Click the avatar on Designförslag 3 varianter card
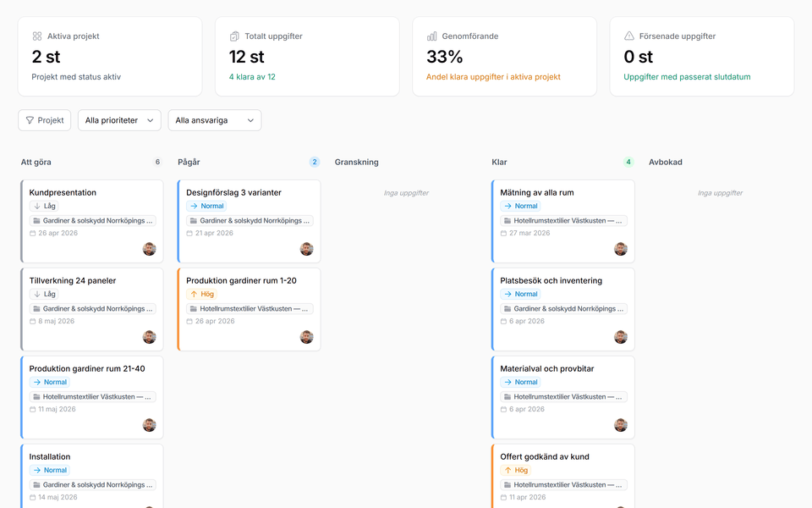Image resolution: width=812 pixels, height=508 pixels. (x=307, y=249)
